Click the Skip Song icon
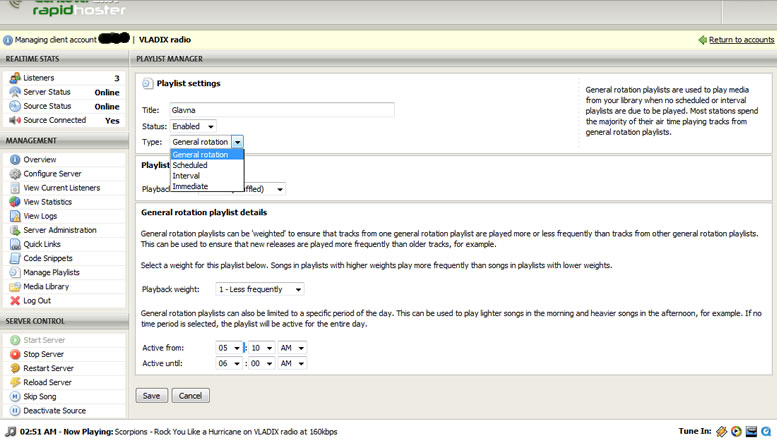The width and height of the screenshot is (777, 441). 14,396
